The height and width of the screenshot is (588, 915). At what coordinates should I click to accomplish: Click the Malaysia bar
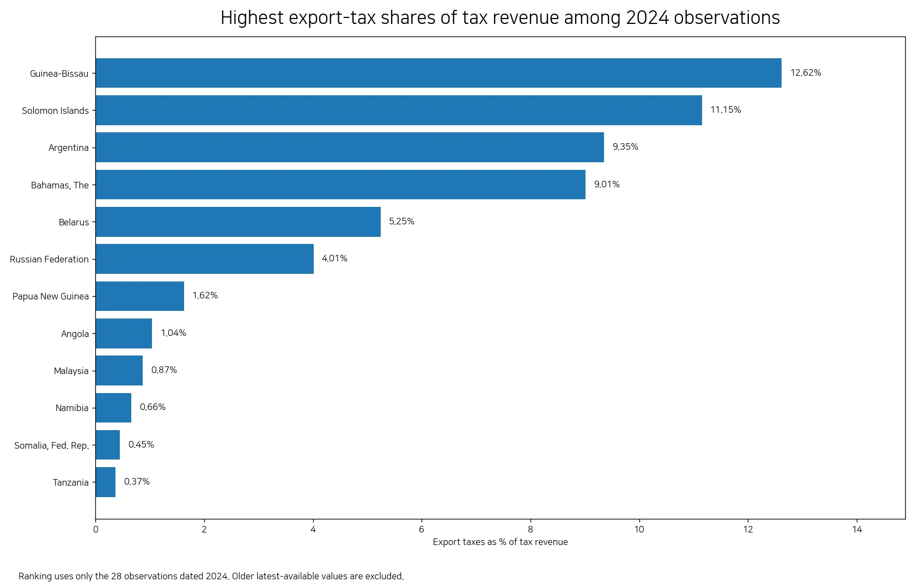click(119, 370)
